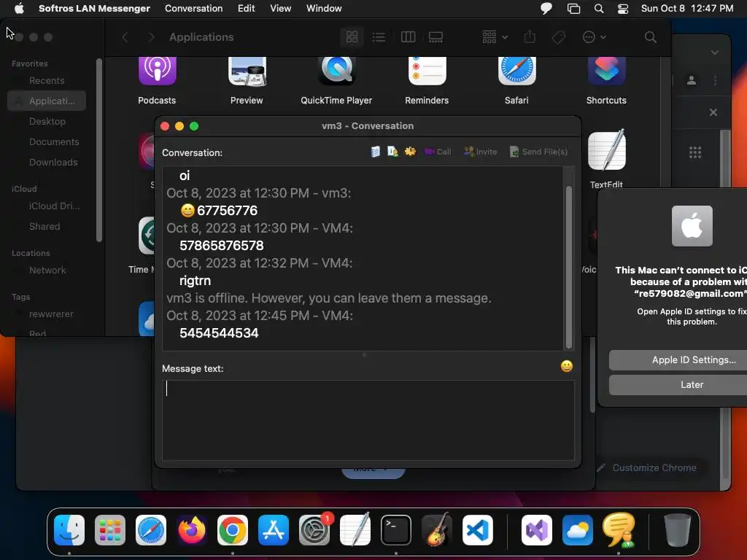Select Documents in Finder sidebar
This screenshot has height=560, width=747.
(x=54, y=142)
